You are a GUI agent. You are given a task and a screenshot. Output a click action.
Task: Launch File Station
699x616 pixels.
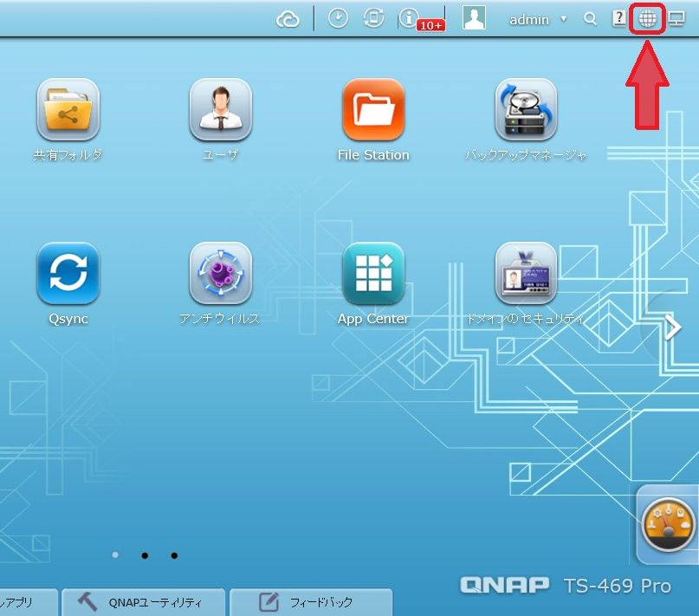(373, 110)
